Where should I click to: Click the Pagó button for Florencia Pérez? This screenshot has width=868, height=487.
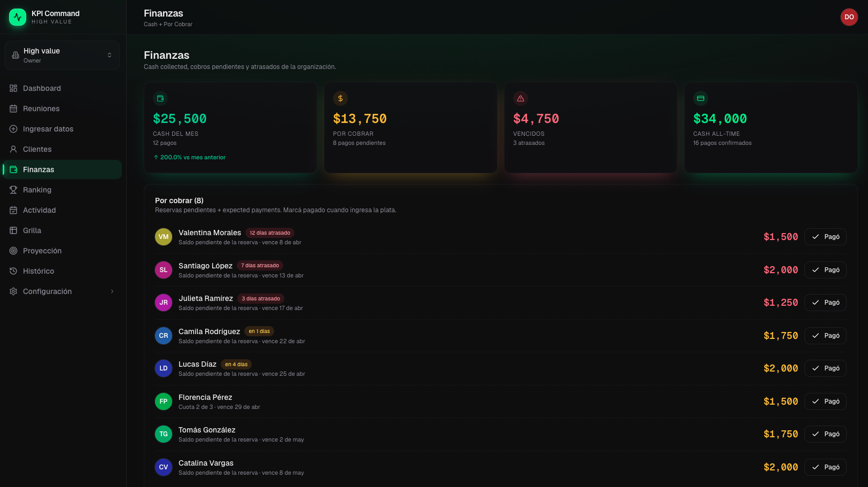click(825, 401)
